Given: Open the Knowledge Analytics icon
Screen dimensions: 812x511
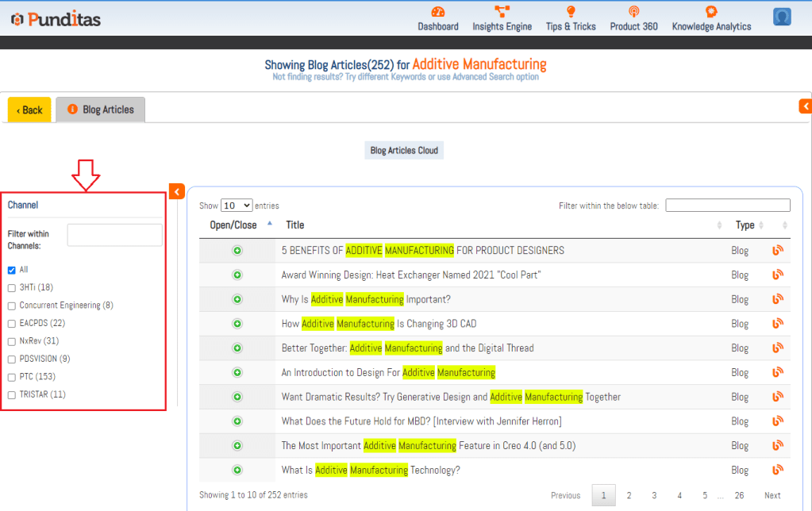Looking at the screenshot, I should click(x=711, y=12).
